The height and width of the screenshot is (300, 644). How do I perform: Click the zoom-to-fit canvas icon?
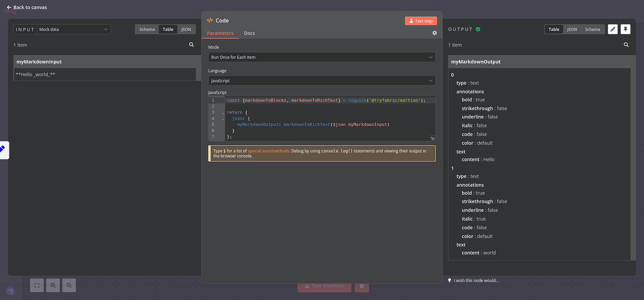point(36,285)
